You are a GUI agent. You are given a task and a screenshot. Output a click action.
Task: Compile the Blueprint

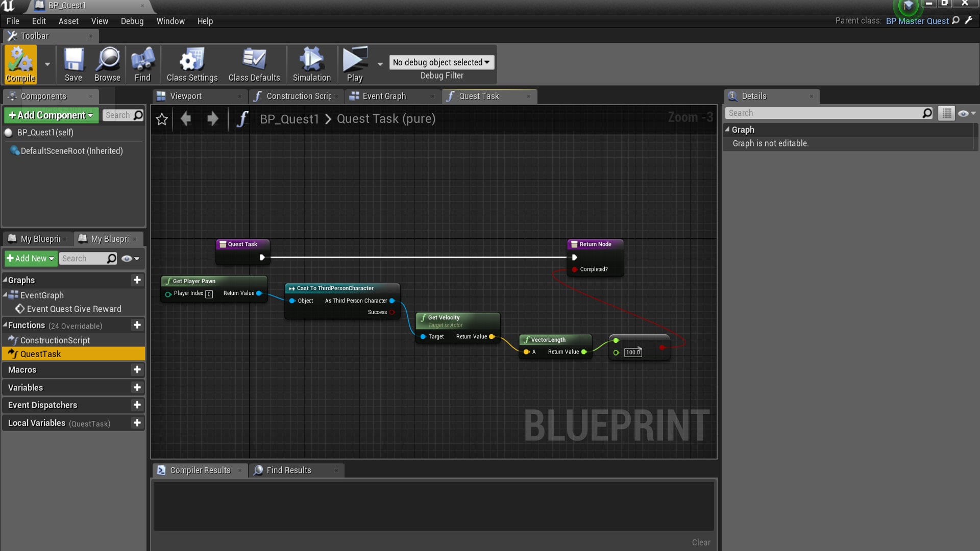tap(20, 64)
